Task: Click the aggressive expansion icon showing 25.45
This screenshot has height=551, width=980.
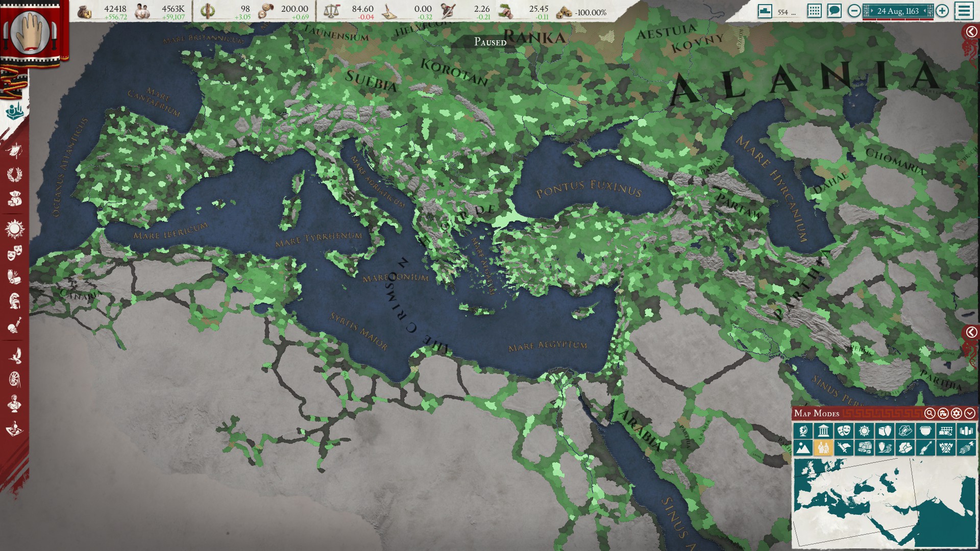Action: [x=506, y=11]
